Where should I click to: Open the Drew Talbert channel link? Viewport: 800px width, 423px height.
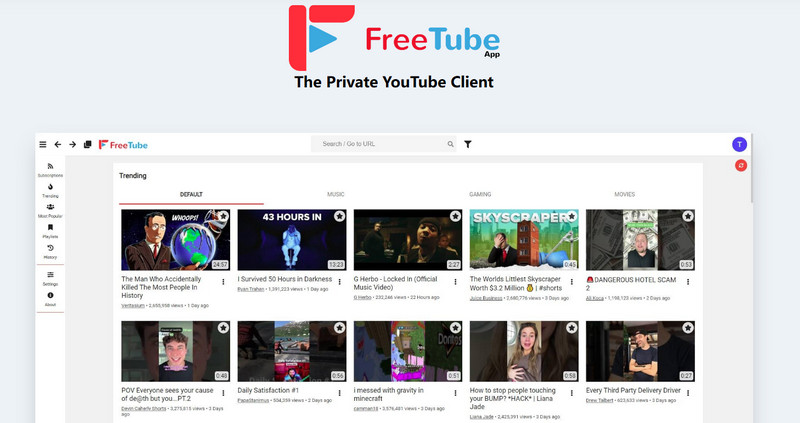(x=599, y=401)
